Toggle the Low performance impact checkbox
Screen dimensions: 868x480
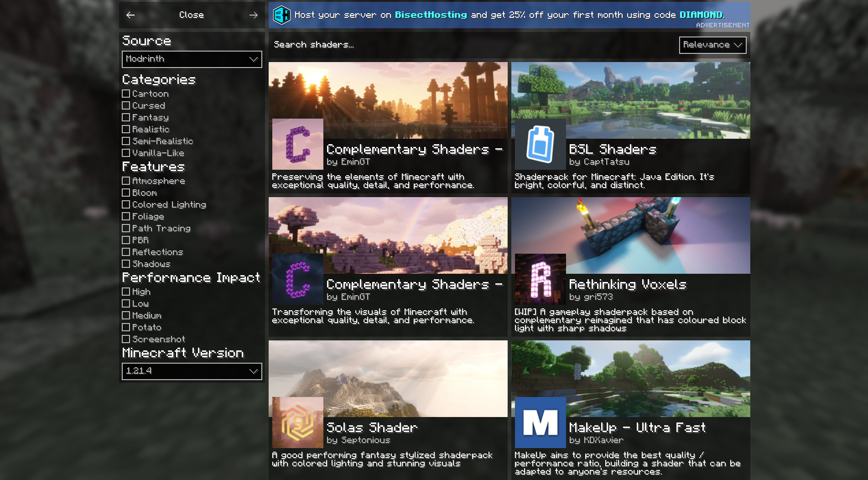point(126,303)
